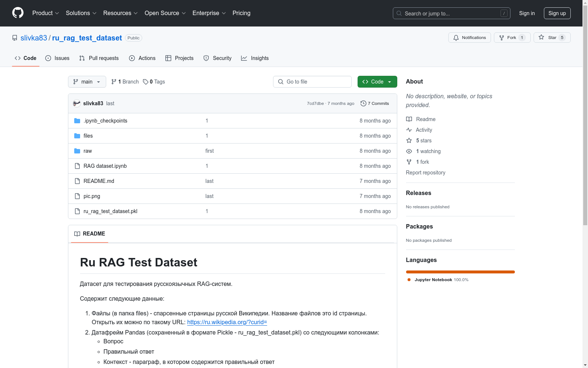Click the Jupyter Notebook language bar
The width and height of the screenshot is (588, 368).
tap(460, 272)
